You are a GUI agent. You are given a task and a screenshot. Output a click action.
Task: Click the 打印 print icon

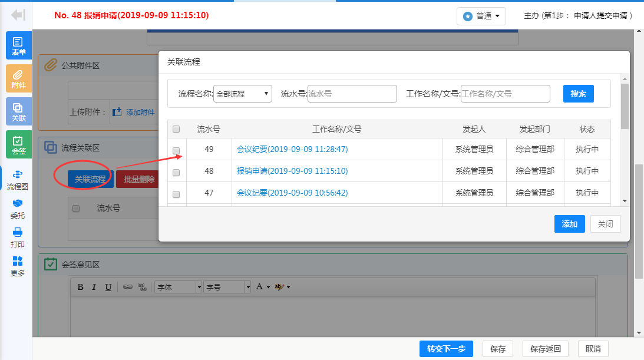pyautogui.click(x=18, y=237)
